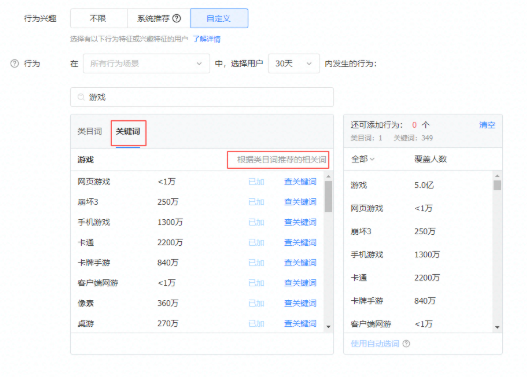Viewport: 527px width, 377px height.
Task: Click 查关键词 for 桌游
Action: pyautogui.click(x=300, y=324)
